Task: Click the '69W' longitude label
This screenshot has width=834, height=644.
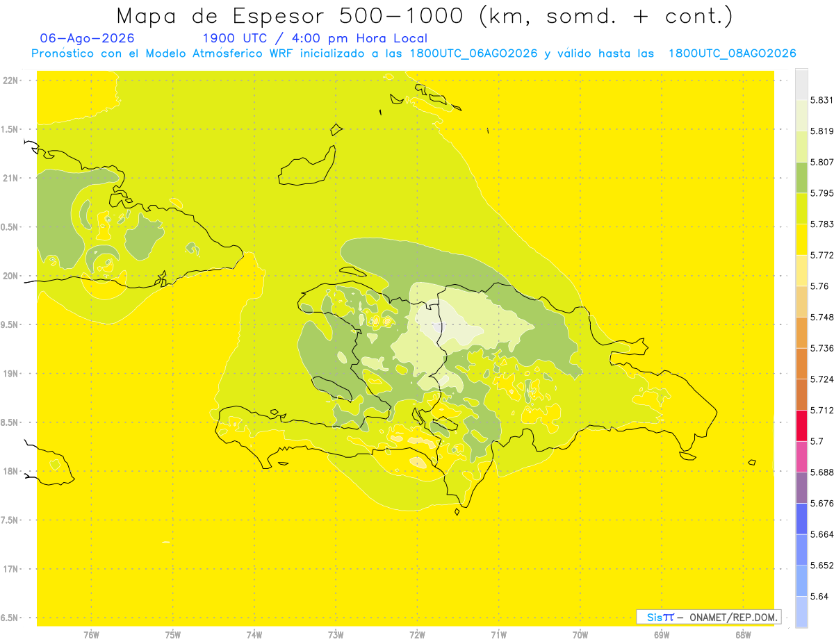Action: pyautogui.click(x=662, y=635)
